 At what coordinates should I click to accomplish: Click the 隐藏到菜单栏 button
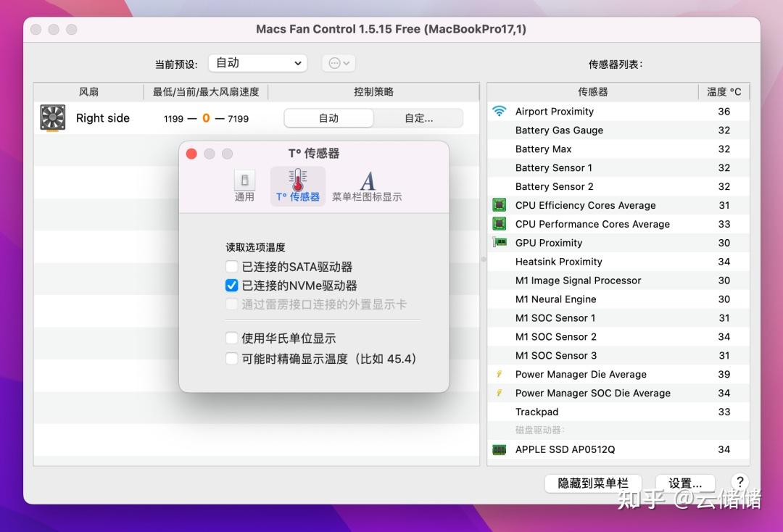tap(592, 483)
